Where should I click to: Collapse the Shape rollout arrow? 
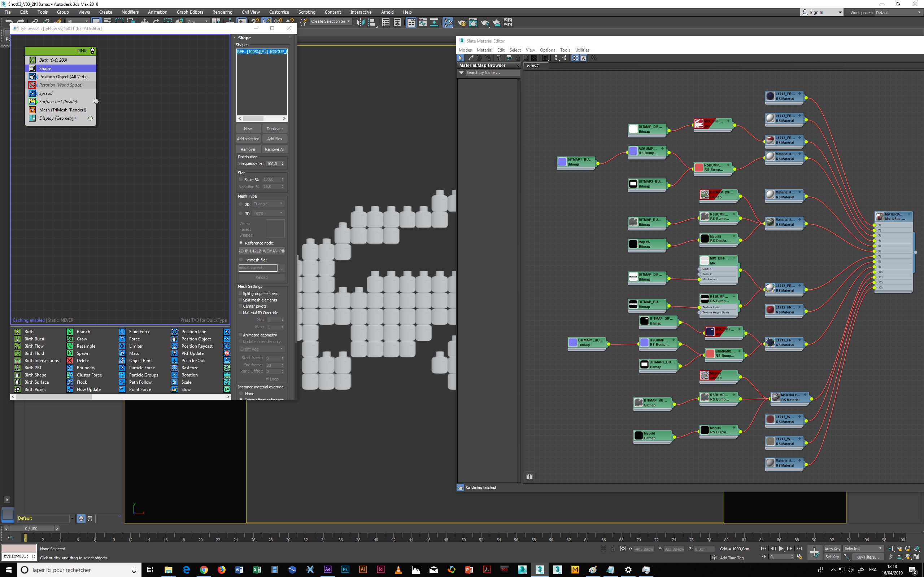point(235,38)
